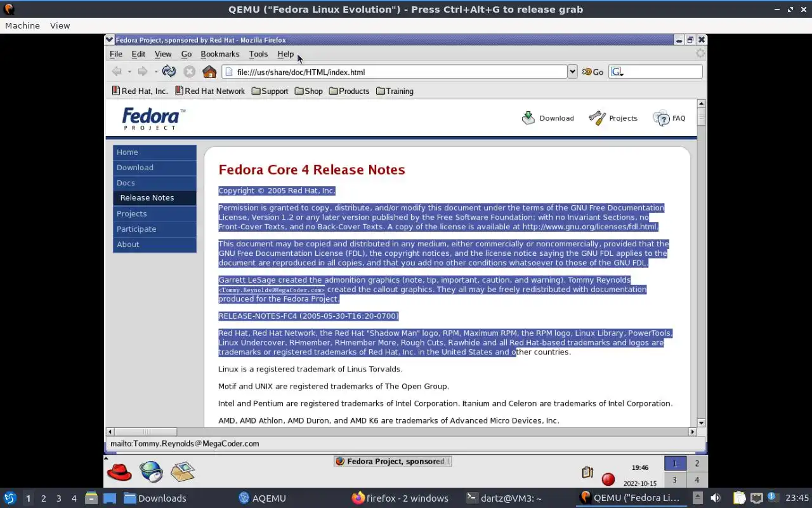Select Docs in the sidebar navigation
The height and width of the screenshot is (508, 812).
pos(155,183)
